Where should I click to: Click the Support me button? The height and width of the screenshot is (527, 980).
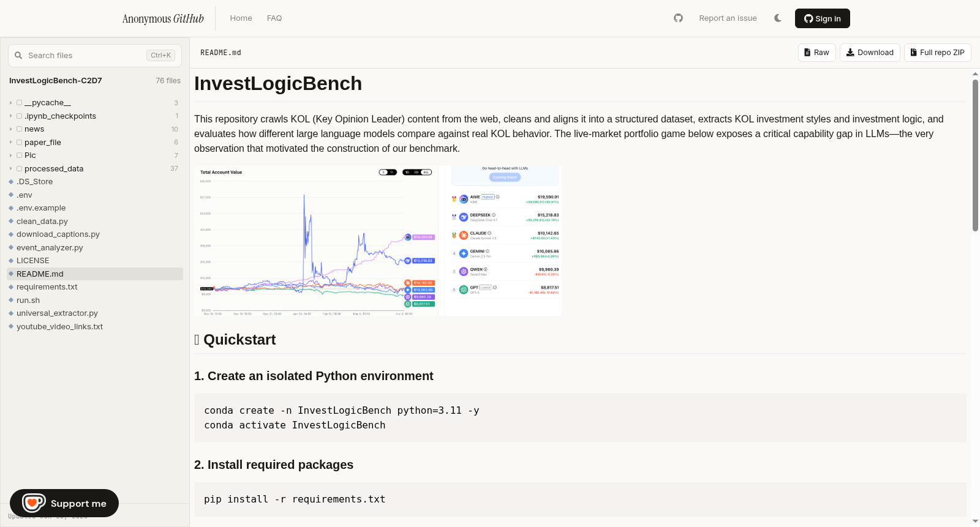[64, 503]
